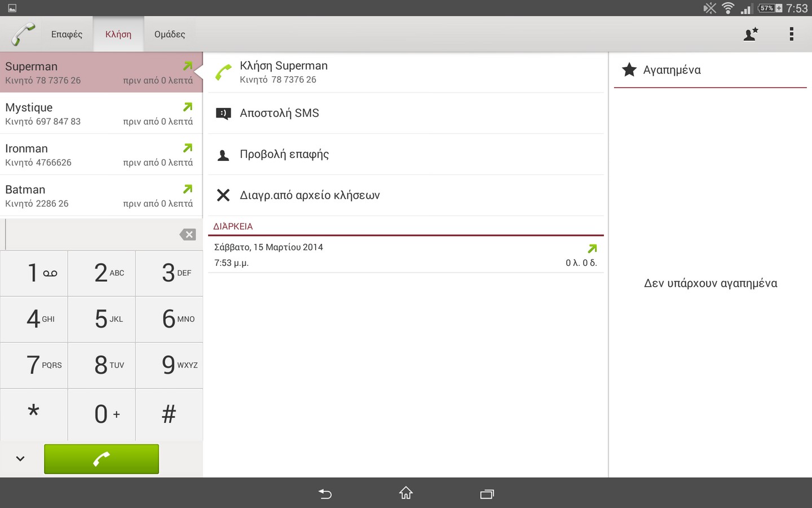
Task: Collapse the dialpad with chevron
Action: click(20, 459)
